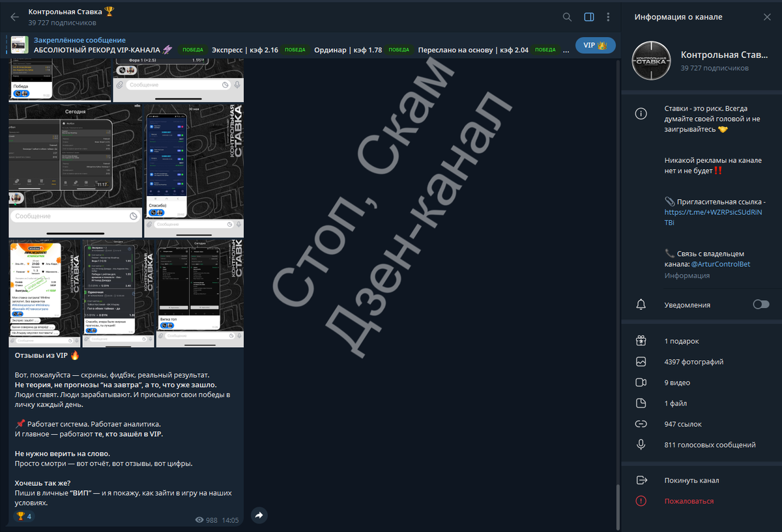
Task: Click the 39 727 подписчиков text in header
Action: [x=61, y=23]
